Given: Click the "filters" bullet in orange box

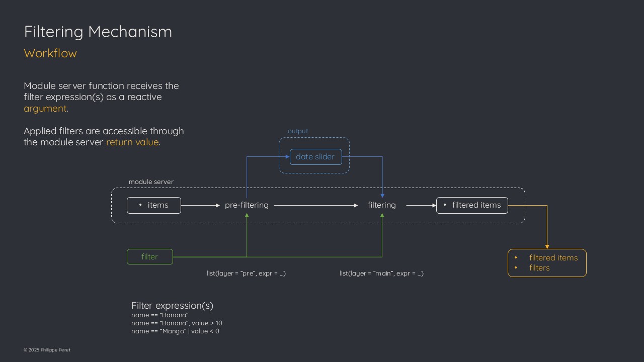Looking at the screenshot, I should [x=539, y=268].
